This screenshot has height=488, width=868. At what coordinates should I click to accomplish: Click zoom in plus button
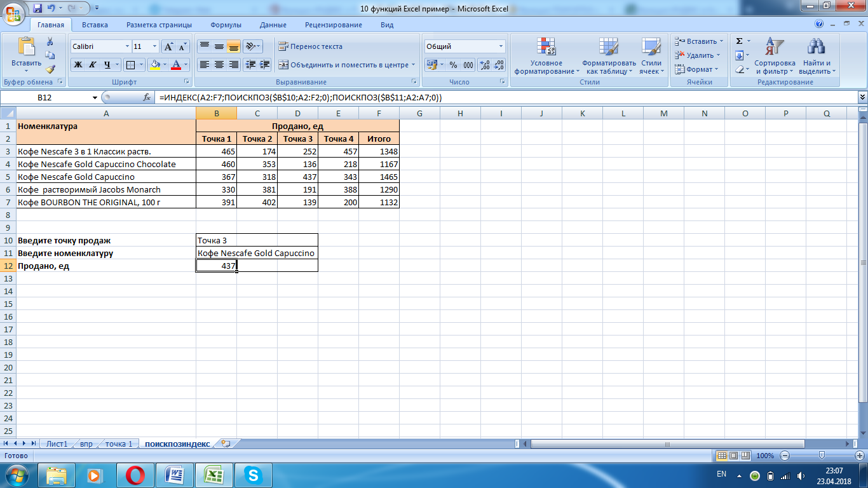click(860, 456)
